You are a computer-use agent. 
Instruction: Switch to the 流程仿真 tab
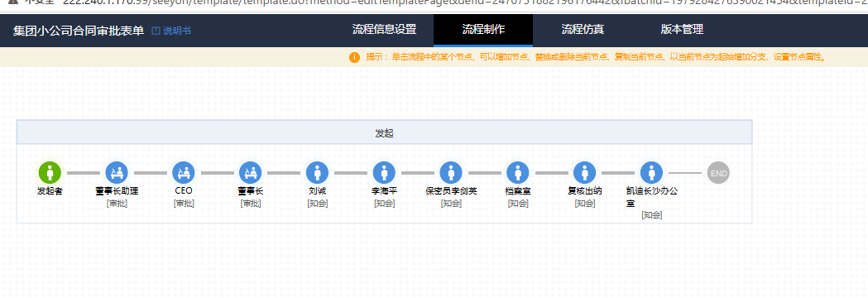(x=583, y=30)
